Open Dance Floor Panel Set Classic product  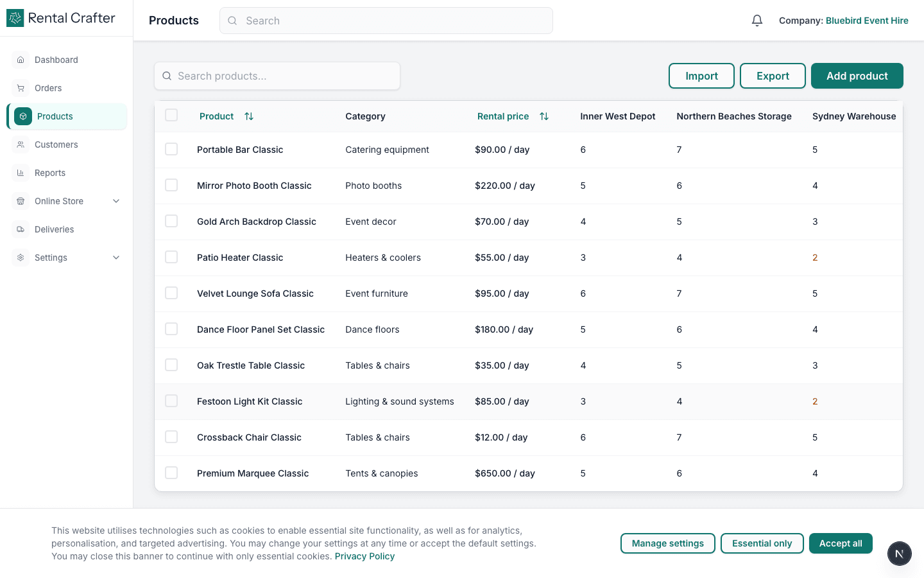[x=261, y=329]
